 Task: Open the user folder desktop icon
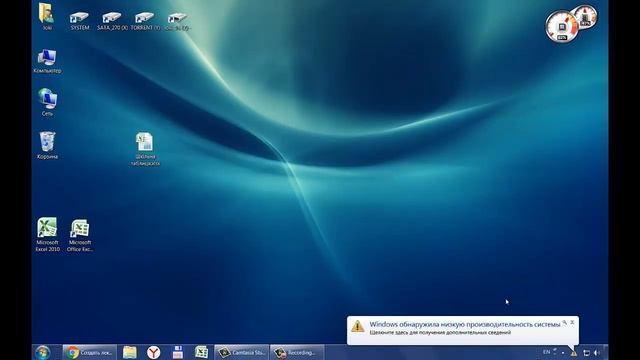click(x=47, y=16)
